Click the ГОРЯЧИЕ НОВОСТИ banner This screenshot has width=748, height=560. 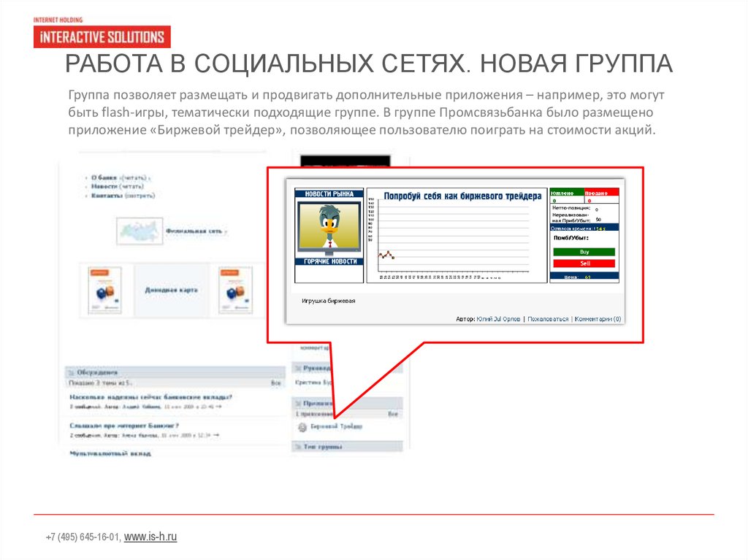click(x=329, y=261)
